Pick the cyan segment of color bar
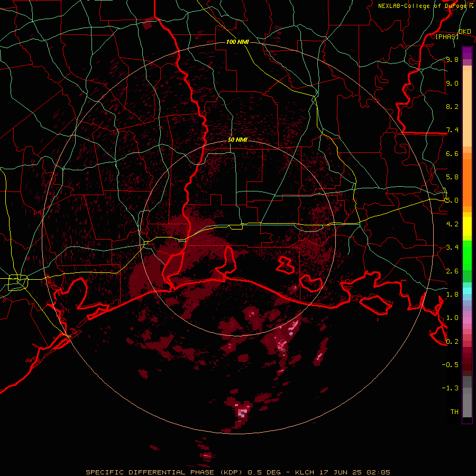The height and width of the screenshot is (476, 476). pos(467,291)
